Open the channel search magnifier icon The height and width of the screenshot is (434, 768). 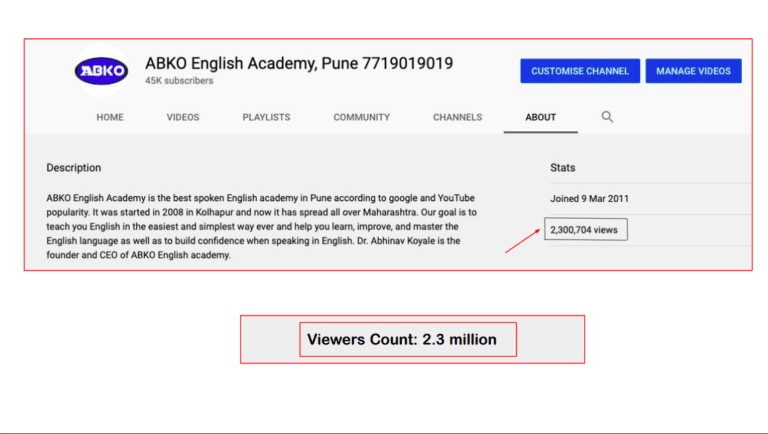607,117
